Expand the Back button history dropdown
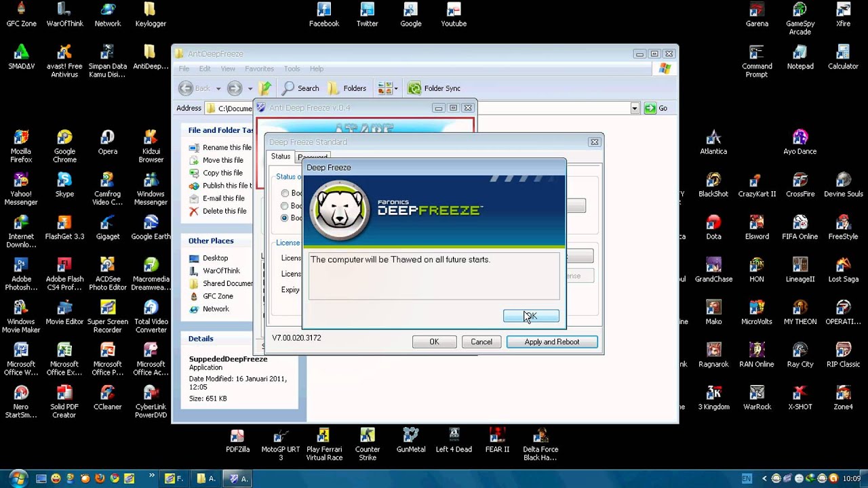The image size is (868, 488). (218, 89)
